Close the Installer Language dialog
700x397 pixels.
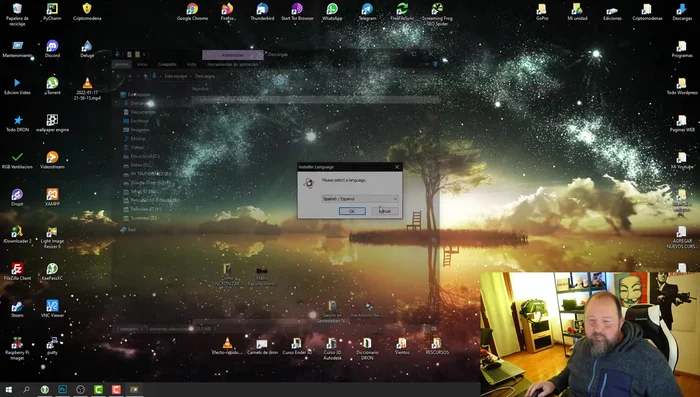pyautogui.click(x=397, y=167)
